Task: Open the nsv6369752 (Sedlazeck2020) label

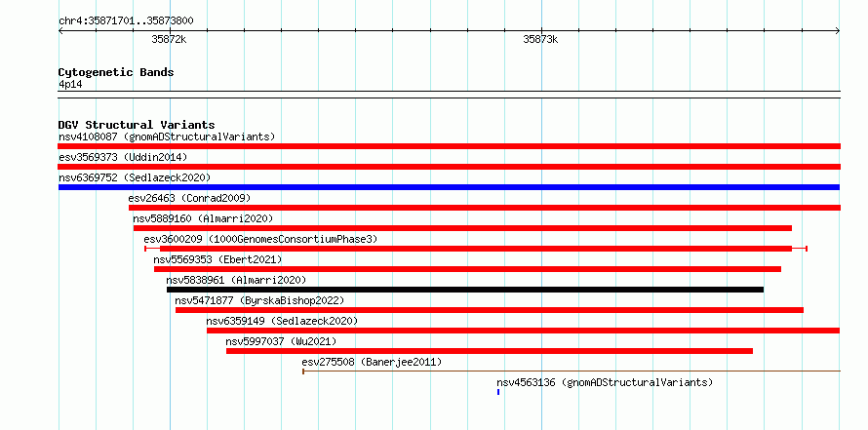Action: click(x=135, y=177)
